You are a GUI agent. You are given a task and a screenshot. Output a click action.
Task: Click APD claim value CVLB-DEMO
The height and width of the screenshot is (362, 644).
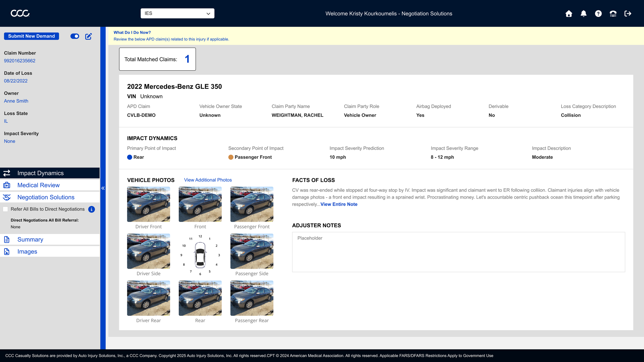[141, 115]
